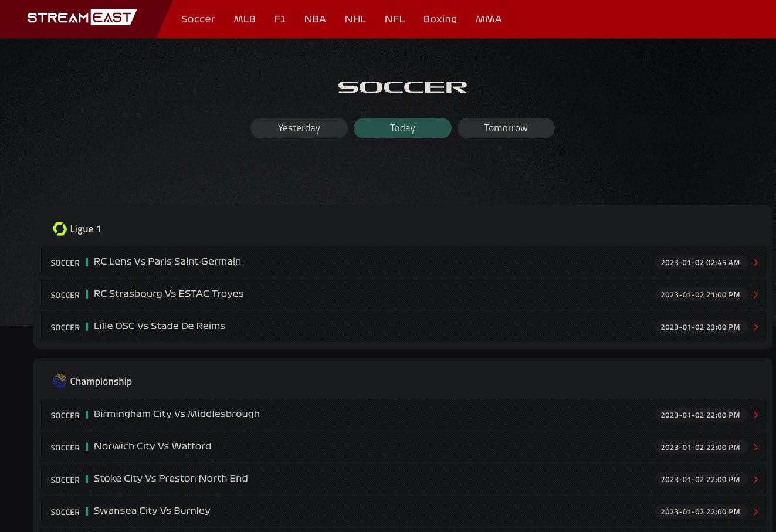This screenshot has width=776, height=532.
Task: Open the arrow beside Birmingham City vs Middlesbrough
Action: (x=755, y=415)
